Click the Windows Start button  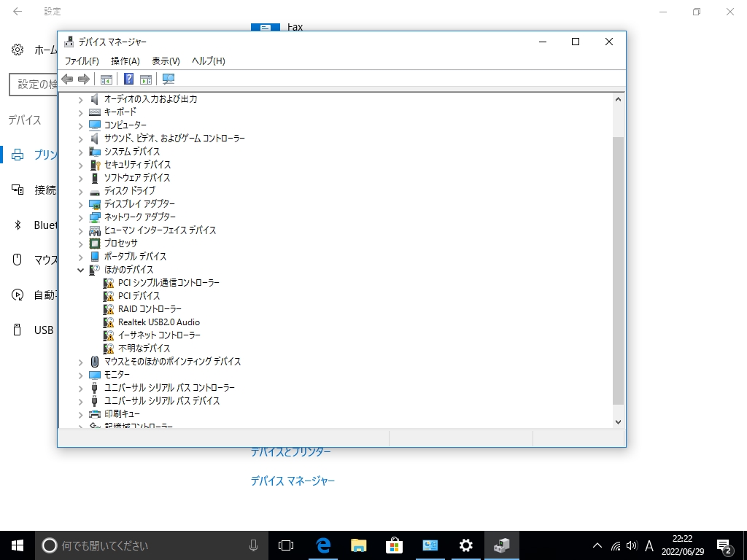(x=18, y=545)
